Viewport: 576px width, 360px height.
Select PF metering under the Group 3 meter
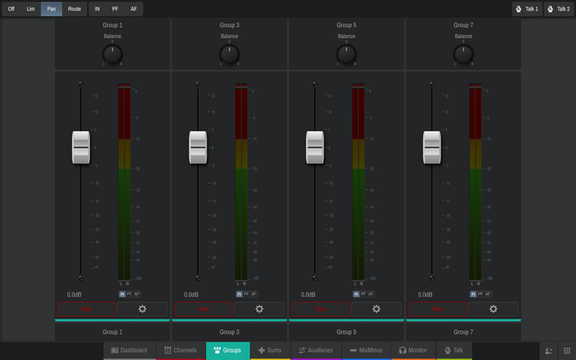pyautogui.click(x=246, y=294)
